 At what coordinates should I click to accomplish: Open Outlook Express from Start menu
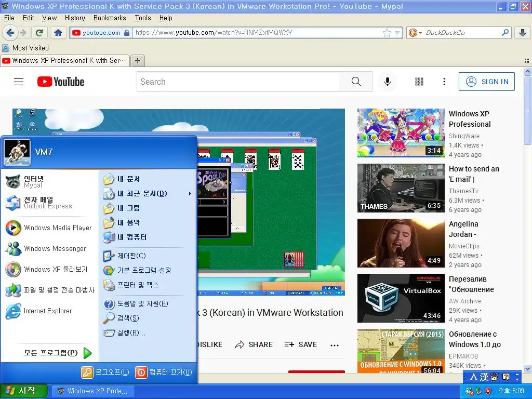coord(49,203)
